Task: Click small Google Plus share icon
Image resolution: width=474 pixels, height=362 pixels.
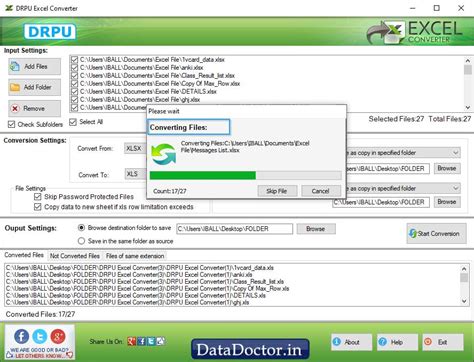Action: pos(132,341)
